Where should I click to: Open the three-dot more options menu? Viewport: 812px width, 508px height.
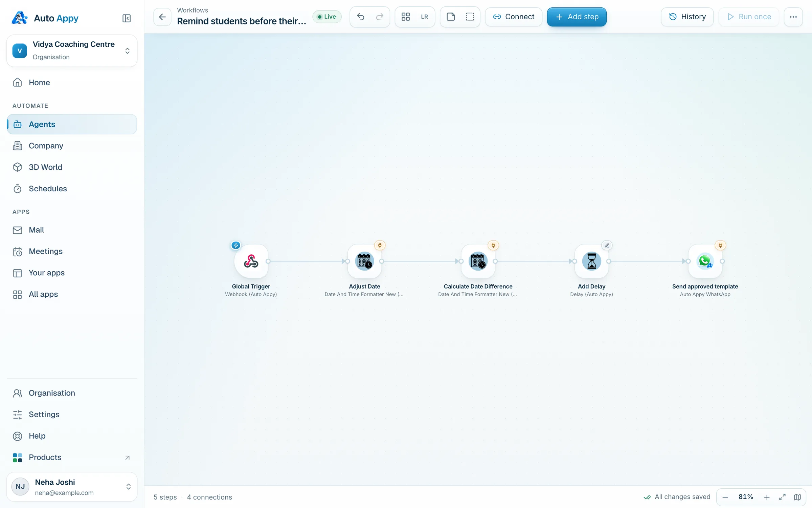click(793, 17)
